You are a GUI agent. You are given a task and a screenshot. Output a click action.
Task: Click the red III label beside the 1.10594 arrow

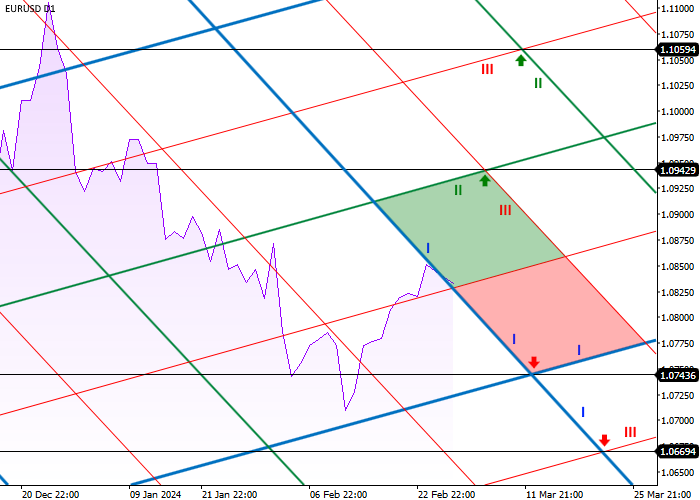[x=487, y=69]
